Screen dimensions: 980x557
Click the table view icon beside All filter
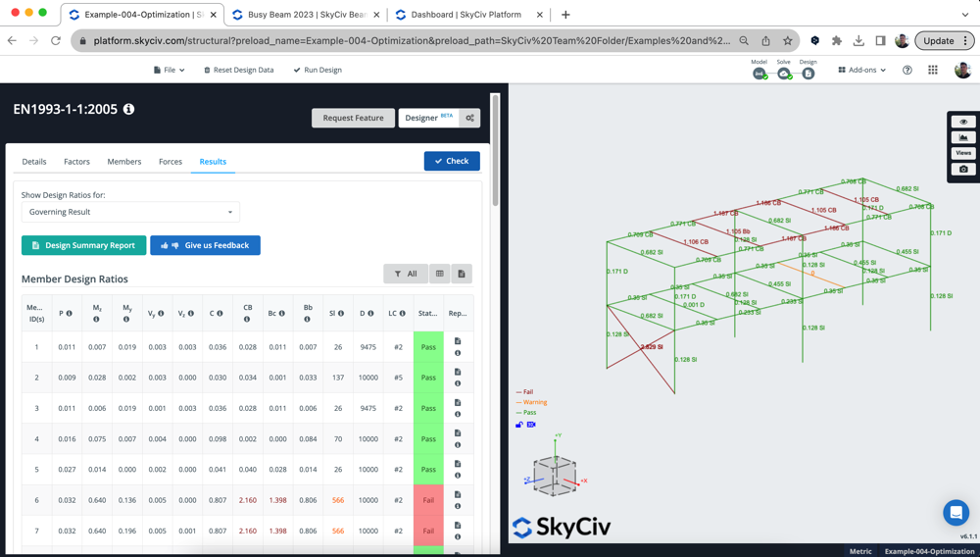tap(440, 274)
